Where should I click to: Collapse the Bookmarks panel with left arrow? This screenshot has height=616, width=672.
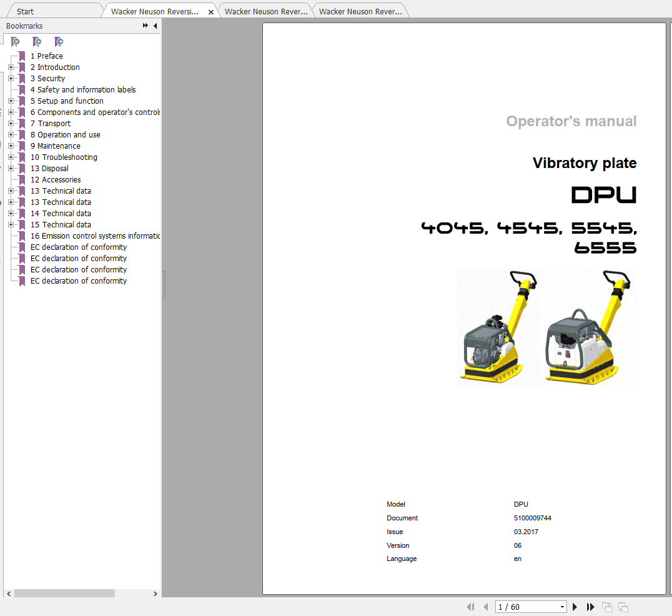pyautogui.click(x=155, y=26)
